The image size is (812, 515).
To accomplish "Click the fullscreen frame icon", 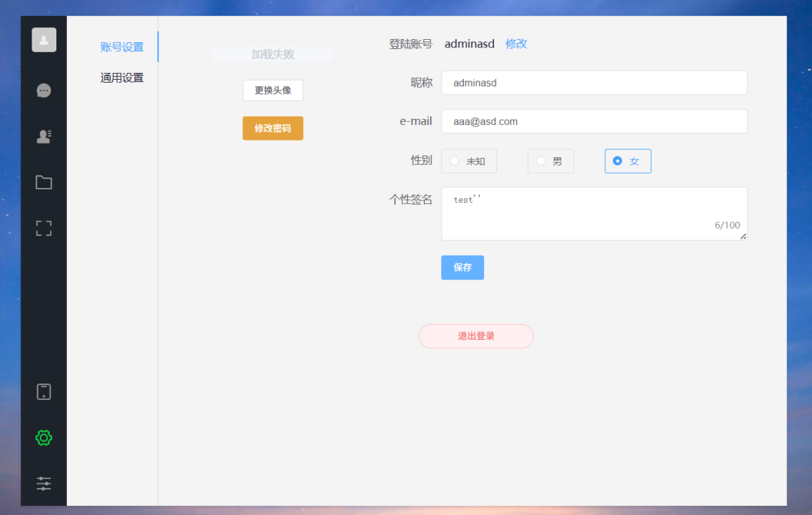I will [x=43, y=228].
